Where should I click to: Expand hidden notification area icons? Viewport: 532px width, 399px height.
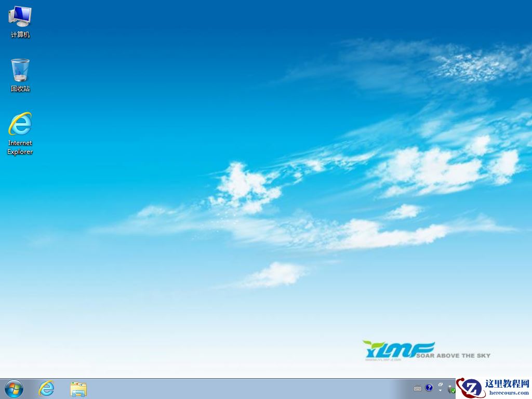440,391
